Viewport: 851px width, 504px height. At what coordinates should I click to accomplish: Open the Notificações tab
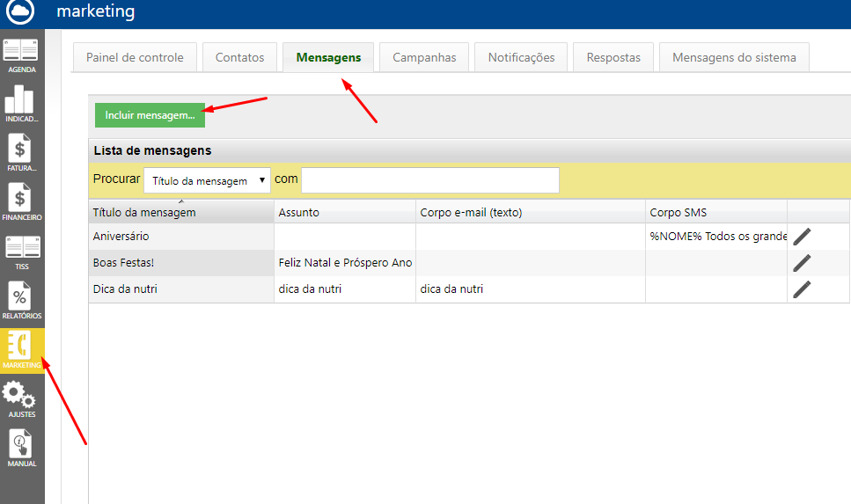[x=521, y=57]
